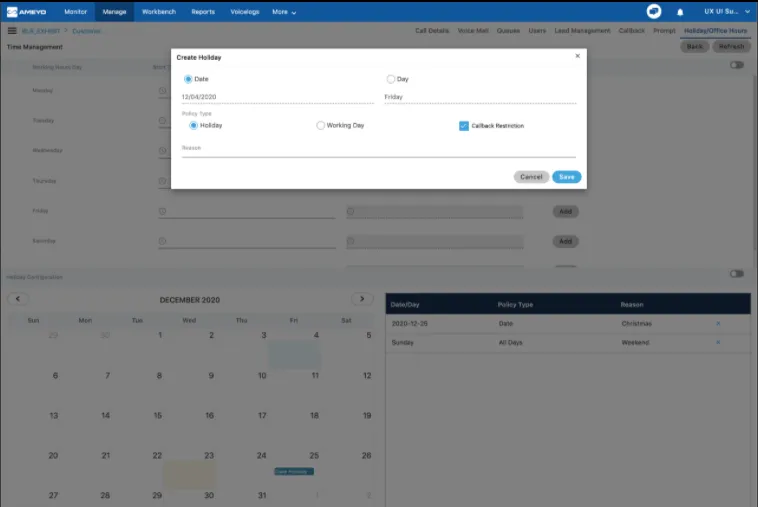
Task: Expand the More menu
Action: (284, 12)
